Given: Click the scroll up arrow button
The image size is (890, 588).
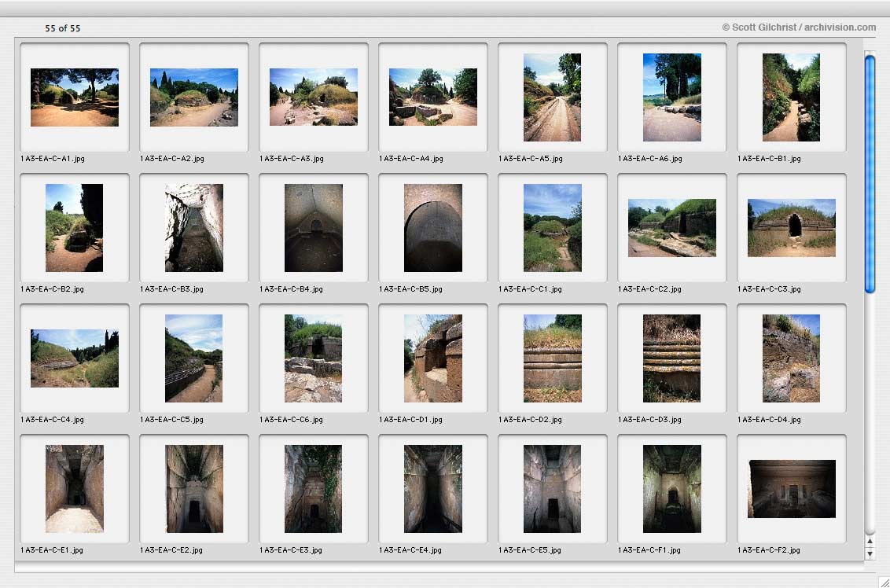Looking at the screenshot, I should (x=870, y=542).
